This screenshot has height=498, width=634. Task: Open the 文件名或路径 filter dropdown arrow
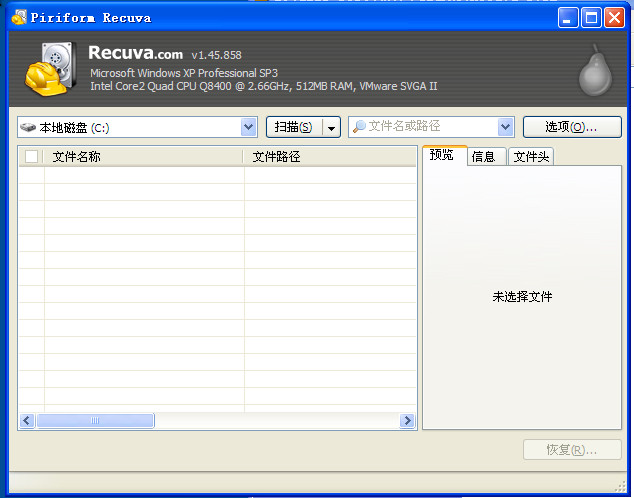click(505, 127)
